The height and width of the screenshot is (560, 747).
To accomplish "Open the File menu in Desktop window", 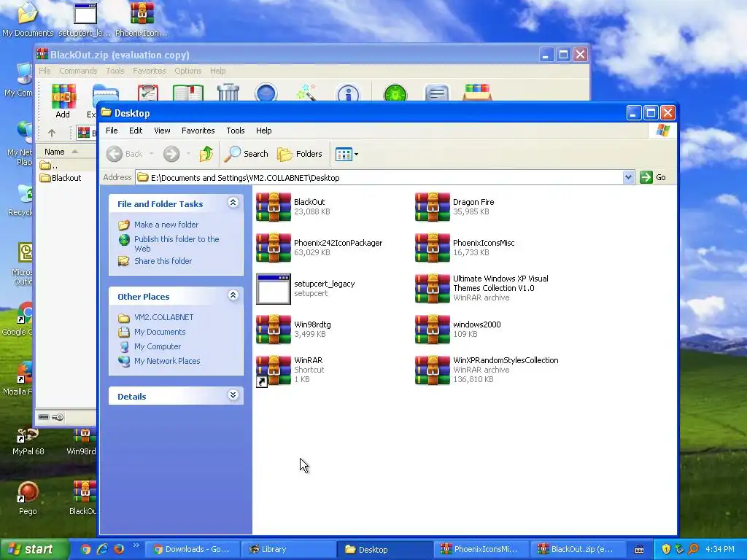I will pos(112,131).
